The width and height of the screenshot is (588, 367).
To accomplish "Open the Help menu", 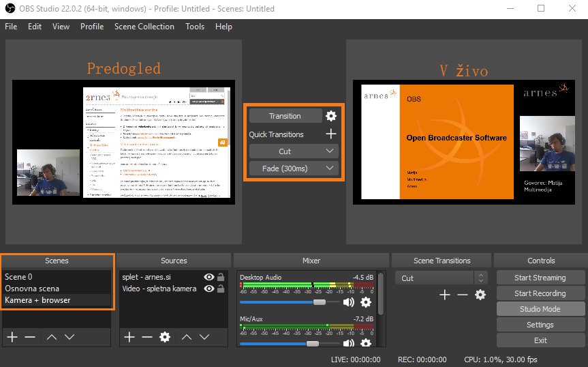I will pos(223,27).
